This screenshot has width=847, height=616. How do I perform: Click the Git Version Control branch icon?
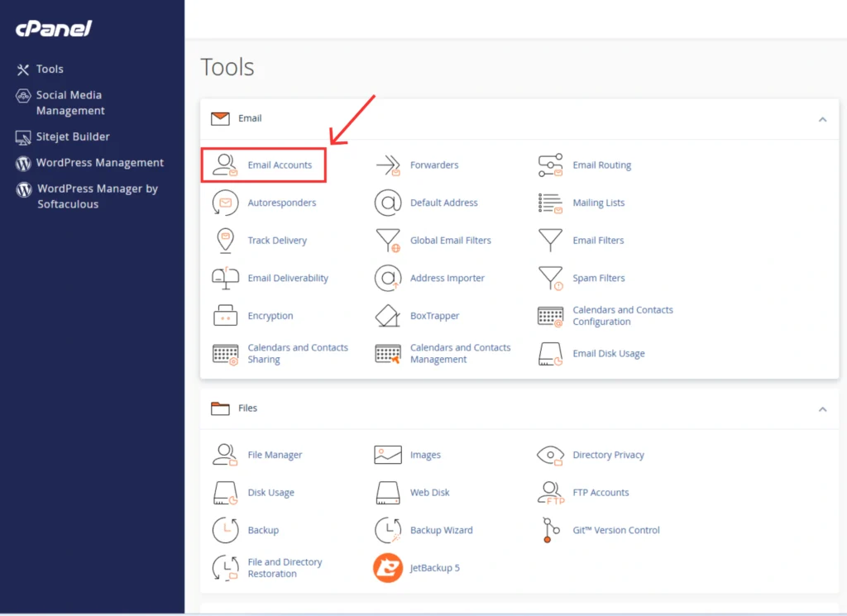click(550, 530)
